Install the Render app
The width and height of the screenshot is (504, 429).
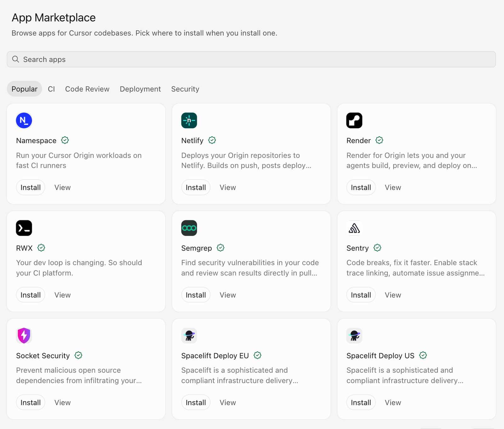click(x=361, y=188)
